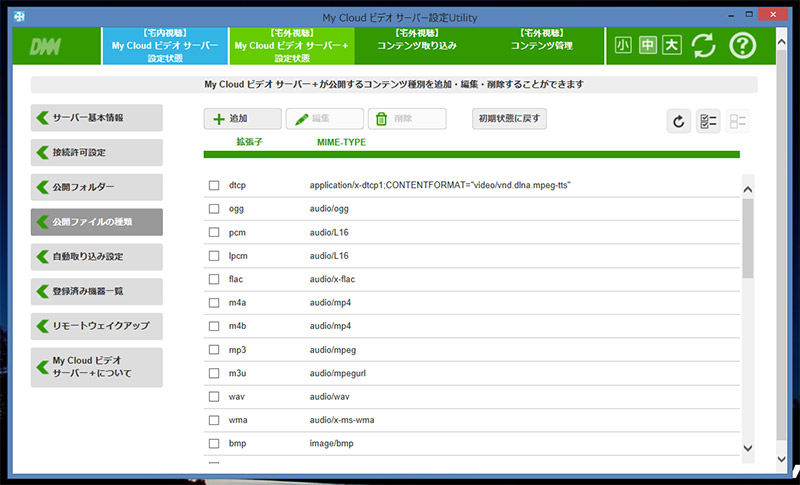This screenshot has height=485, width=800.
Task: Set font size to large (大)
Action: [670, 45]
